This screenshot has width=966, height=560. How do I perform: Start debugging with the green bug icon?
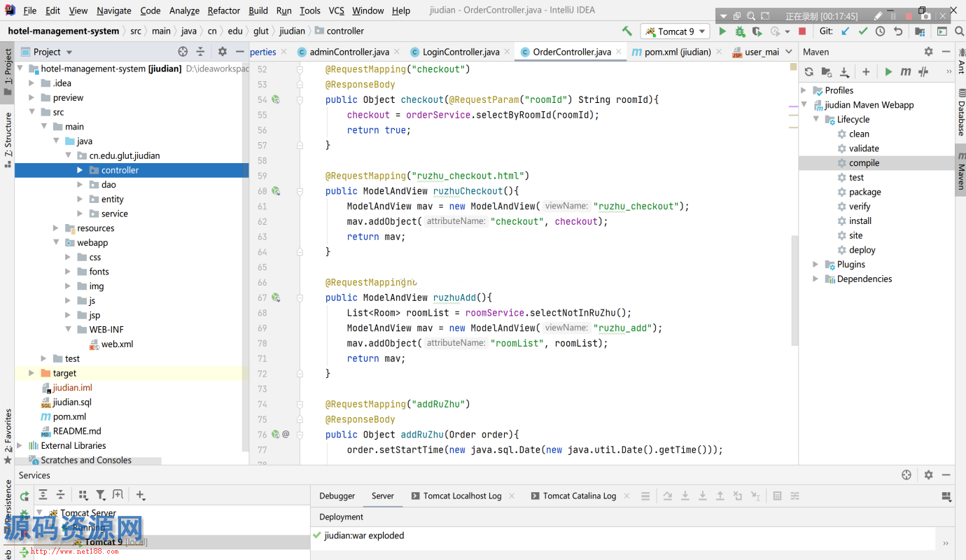[740, 31]
